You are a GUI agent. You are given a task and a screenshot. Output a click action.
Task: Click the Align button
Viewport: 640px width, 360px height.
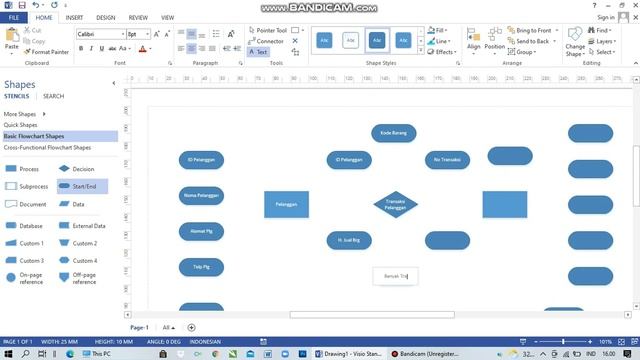(x=473, y=41)
